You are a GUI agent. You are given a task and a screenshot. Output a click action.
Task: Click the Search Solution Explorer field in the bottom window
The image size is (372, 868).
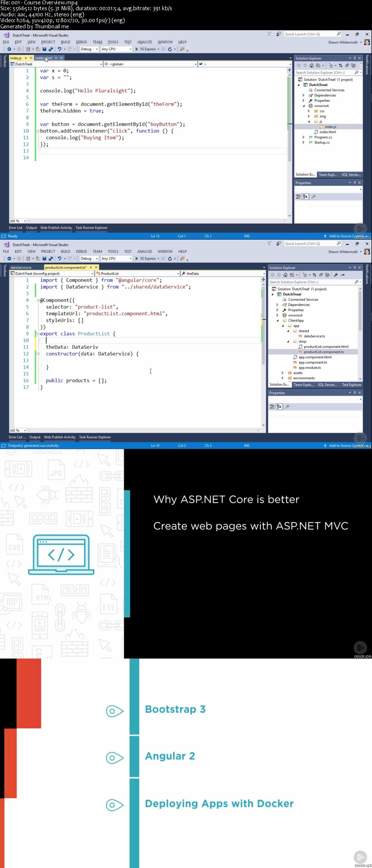pos(315,282)
